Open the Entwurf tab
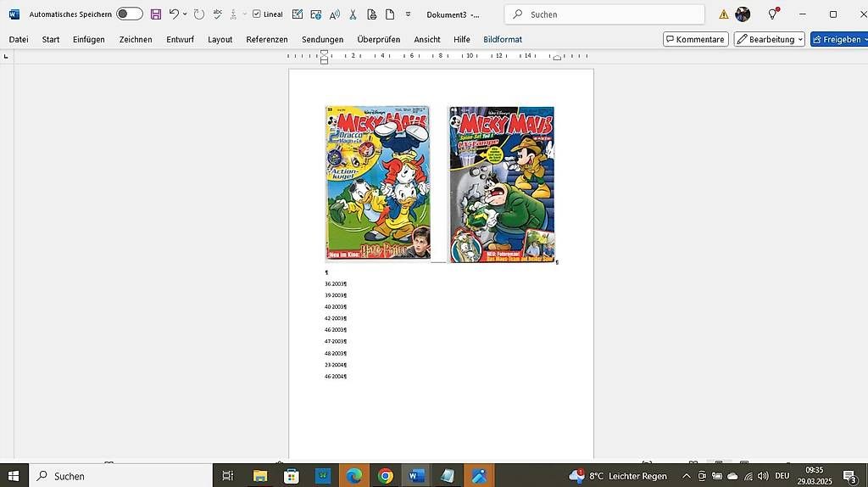The width and height of the screenshot is (868, 487). pyautogui.click(x=180, y=39)
